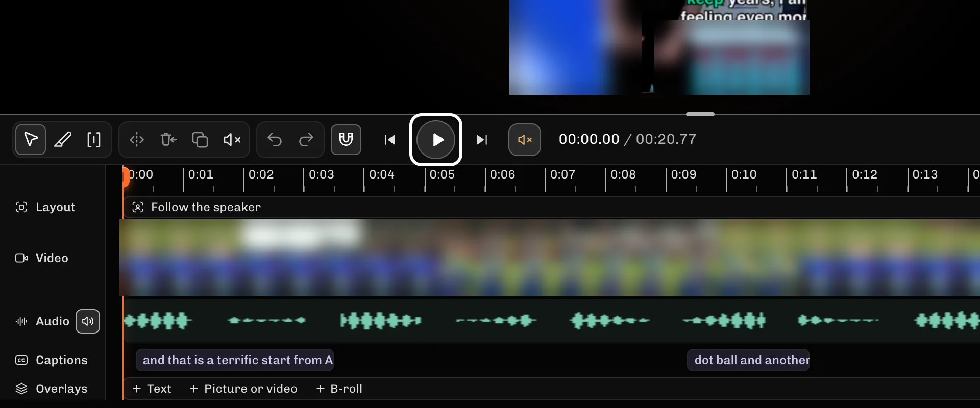
Task: Select caption 'and that is a terrific start from A'
Action: 235,360
